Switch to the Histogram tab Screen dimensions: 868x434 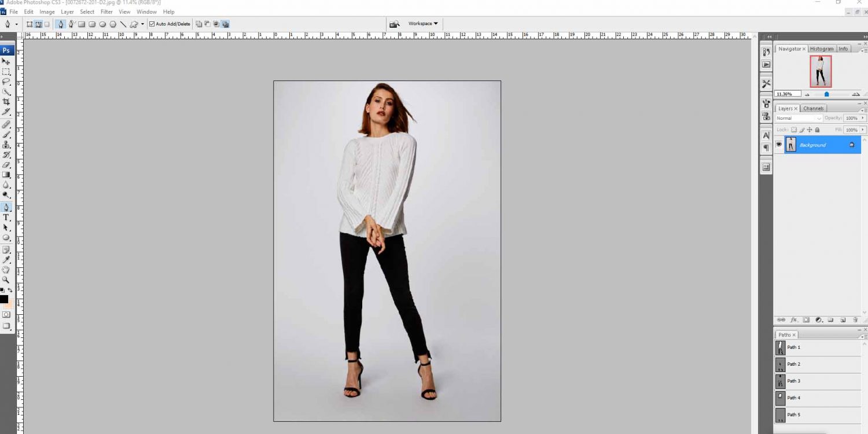pos(822,49)
